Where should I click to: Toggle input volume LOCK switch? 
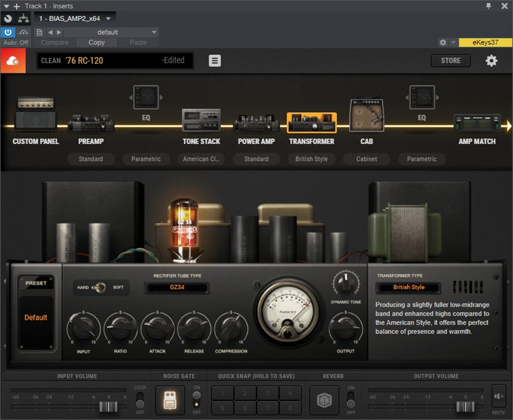click(140, 399)
